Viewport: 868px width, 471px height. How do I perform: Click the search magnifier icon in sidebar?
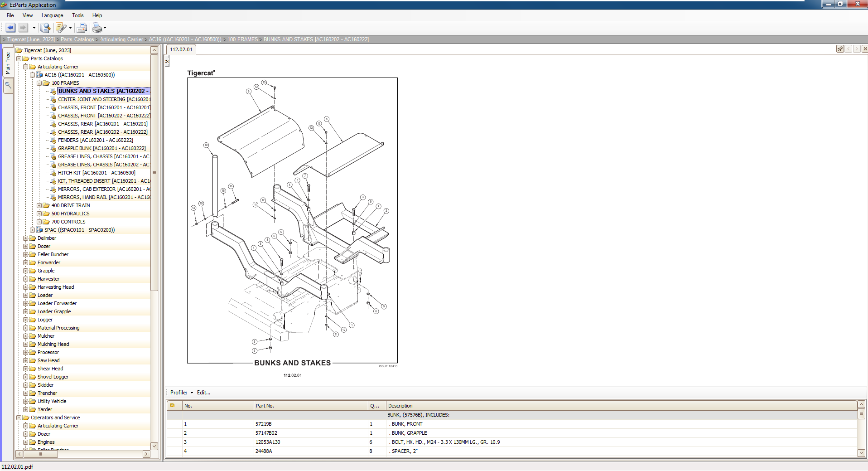8,85
